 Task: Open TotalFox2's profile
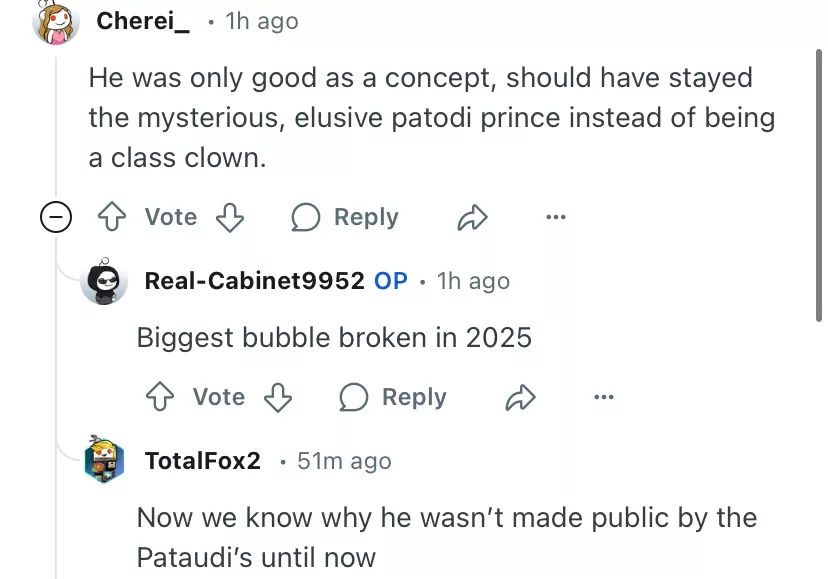(x=202, y=460)
